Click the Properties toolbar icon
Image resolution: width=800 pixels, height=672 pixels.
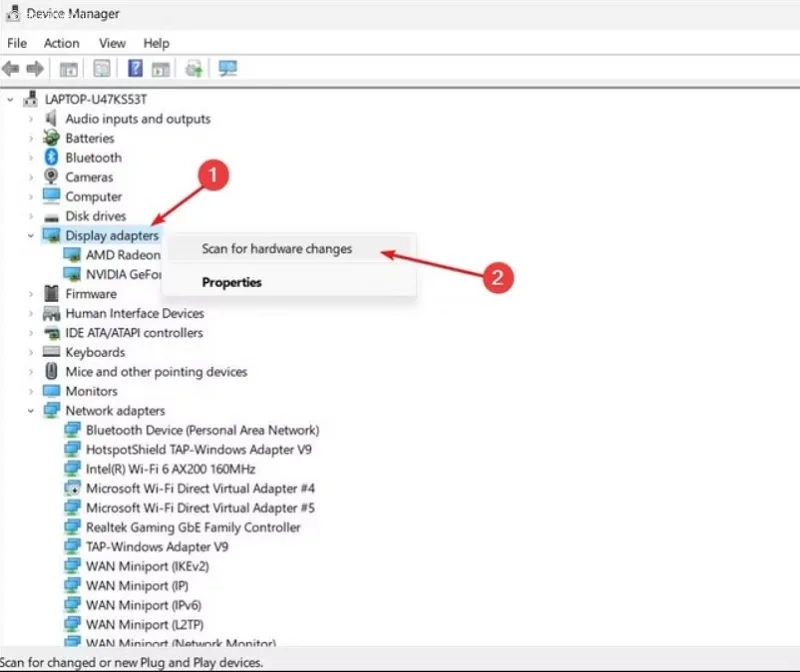point(102,68)
